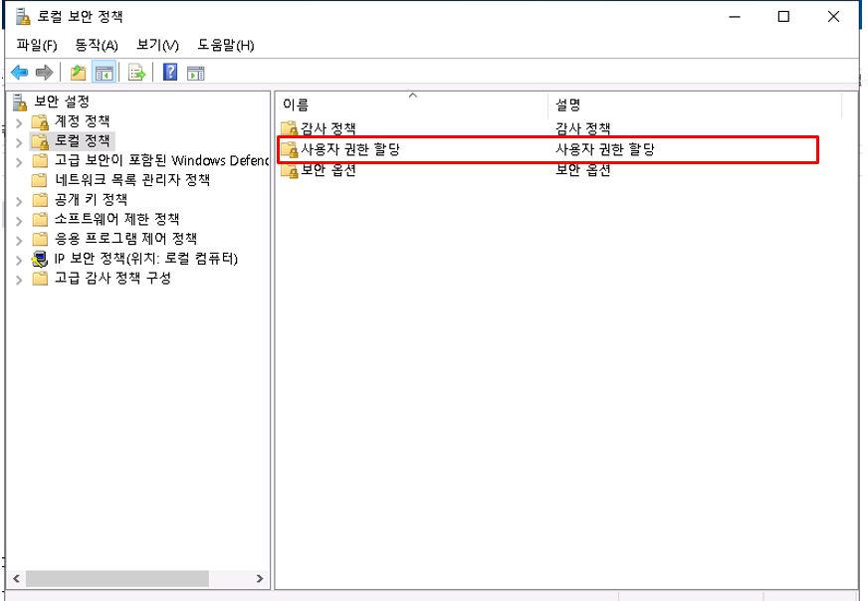Expand the 로컬 정책 tree node
The height and width of the screenshot is (601, 868).
pos(19,142)
